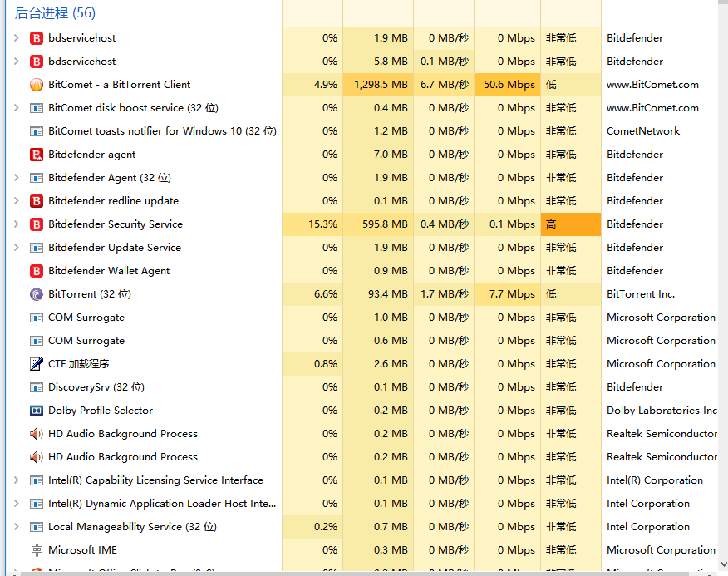Click the 595.8 MB memory cell
The height and width of the screenshot is (576, 728).
tap(378, 224)
